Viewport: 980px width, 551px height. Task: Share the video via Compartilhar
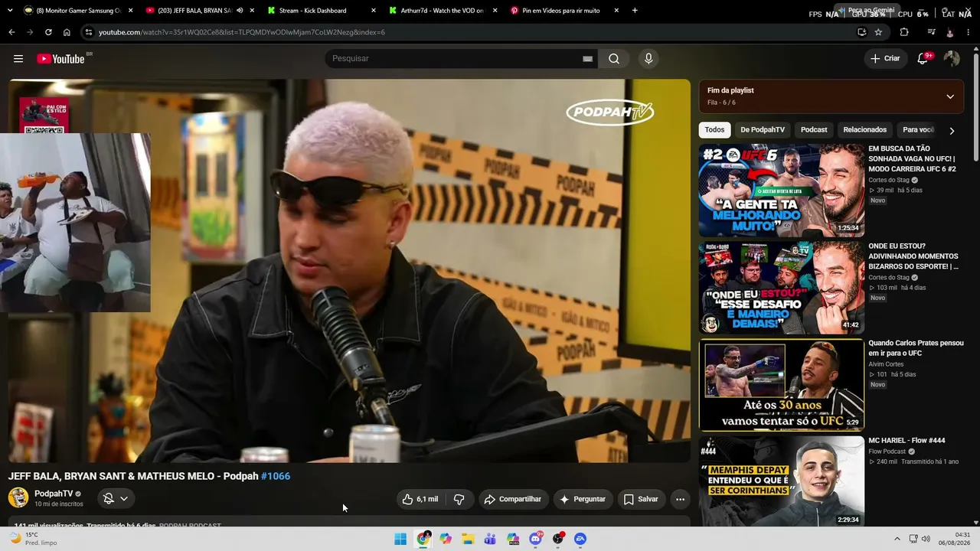point(514,499)
